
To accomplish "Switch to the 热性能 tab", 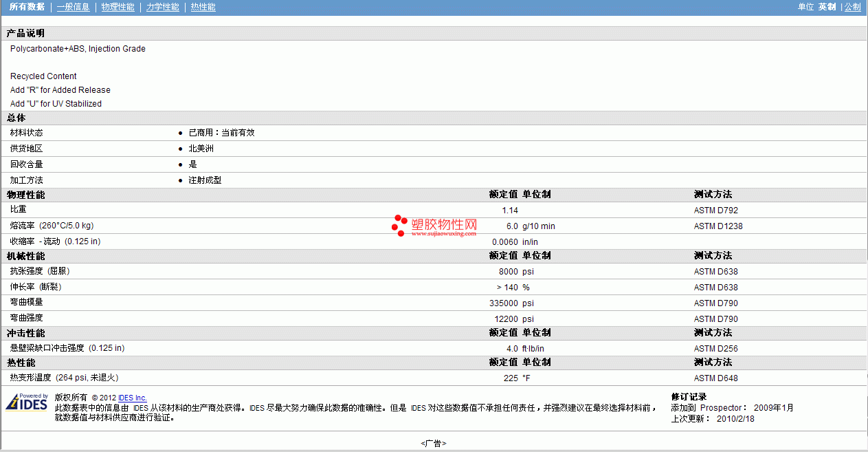I will 203,7.
